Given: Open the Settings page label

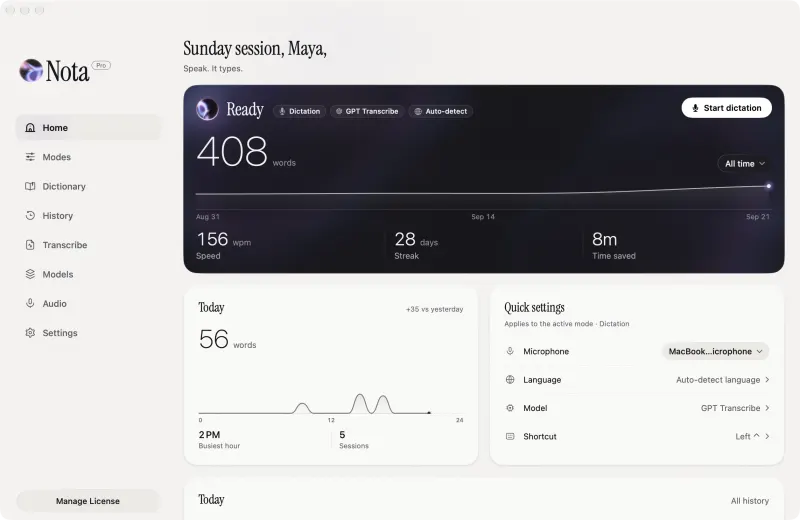Looking at the screenshot, I should (60, 333).
